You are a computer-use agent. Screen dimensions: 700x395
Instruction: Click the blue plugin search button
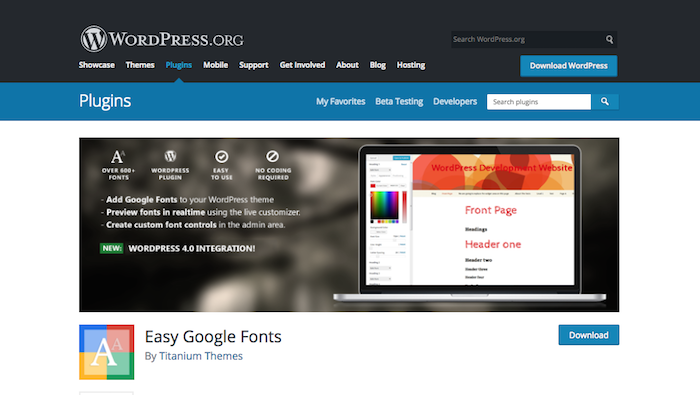605,102
